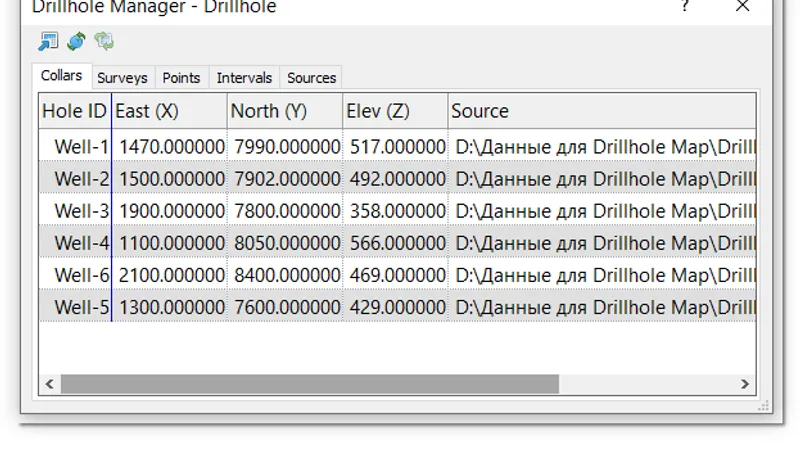
Task: Open the Points tab
Action: coord(181,78)
